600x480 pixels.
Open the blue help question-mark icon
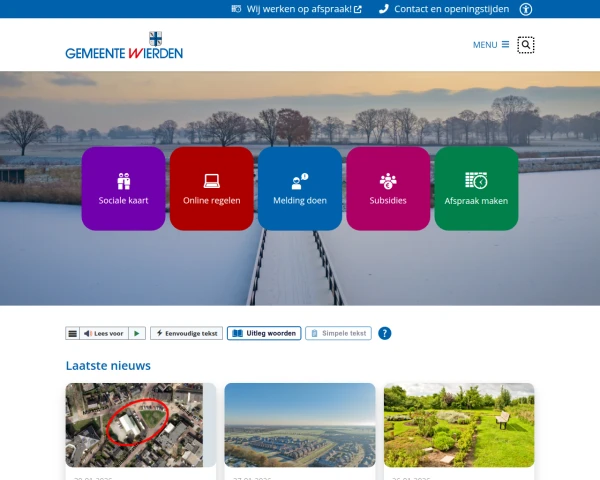pos(385,333)
